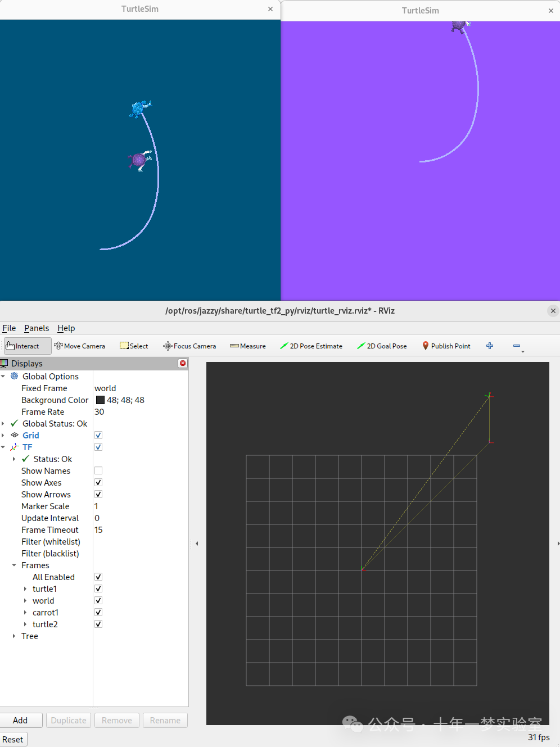Screen dimensions: 560x747
Task: Click the Reset button
Action: tap(13, 739)
